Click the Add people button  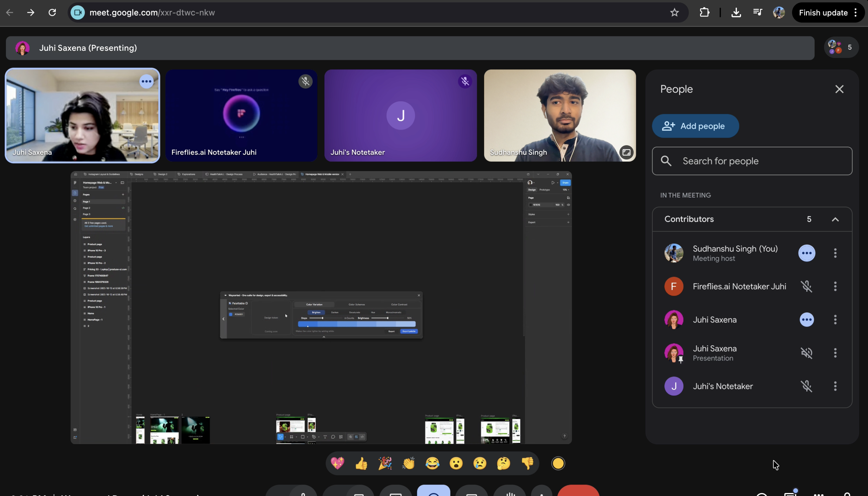[695, 126]
